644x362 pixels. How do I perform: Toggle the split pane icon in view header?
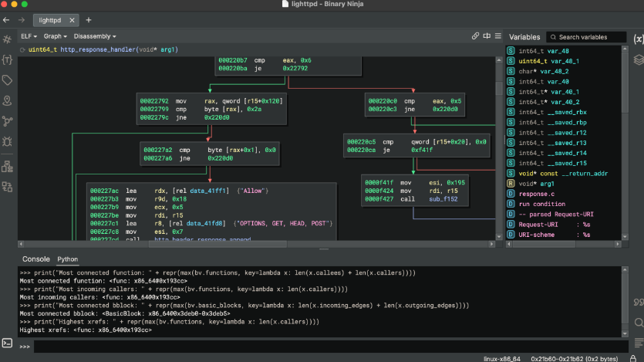pyautogui.click(x=486, y=36)
